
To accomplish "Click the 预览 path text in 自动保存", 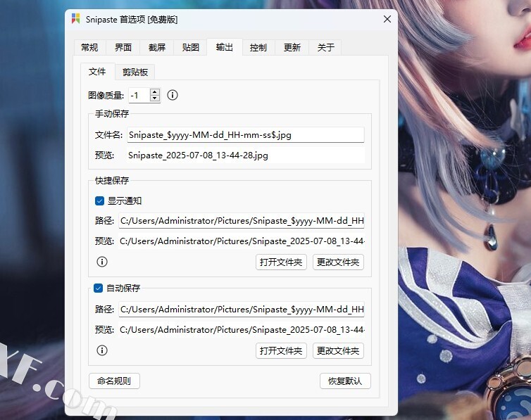I will tap(242, 330).
